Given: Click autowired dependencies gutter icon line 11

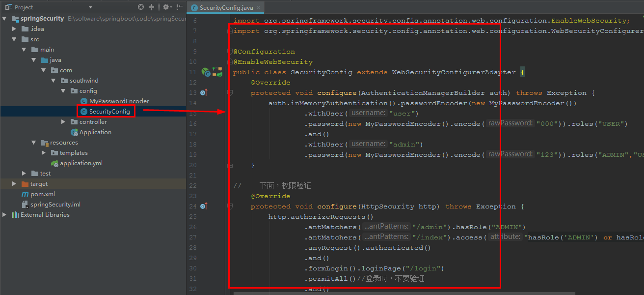Looking at the screenshot, I should 217,72.
